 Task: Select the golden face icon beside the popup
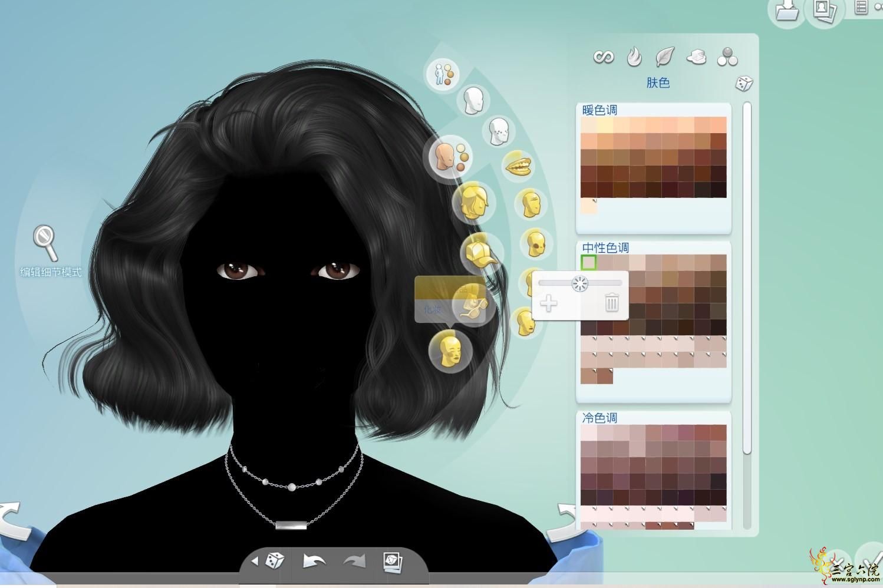(525, 322)
